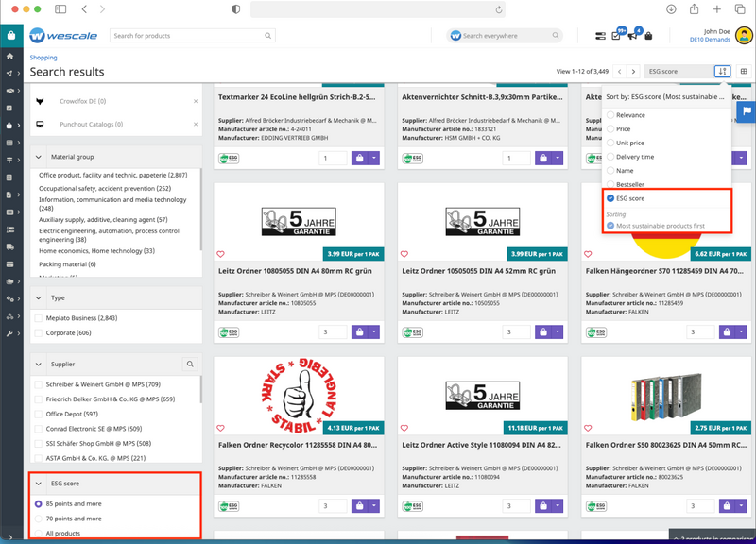Image resolution: width=756 pixels, height=544 pixels.
Task: Check supplier Conrad Electronic SE
Action: point(39,429)
